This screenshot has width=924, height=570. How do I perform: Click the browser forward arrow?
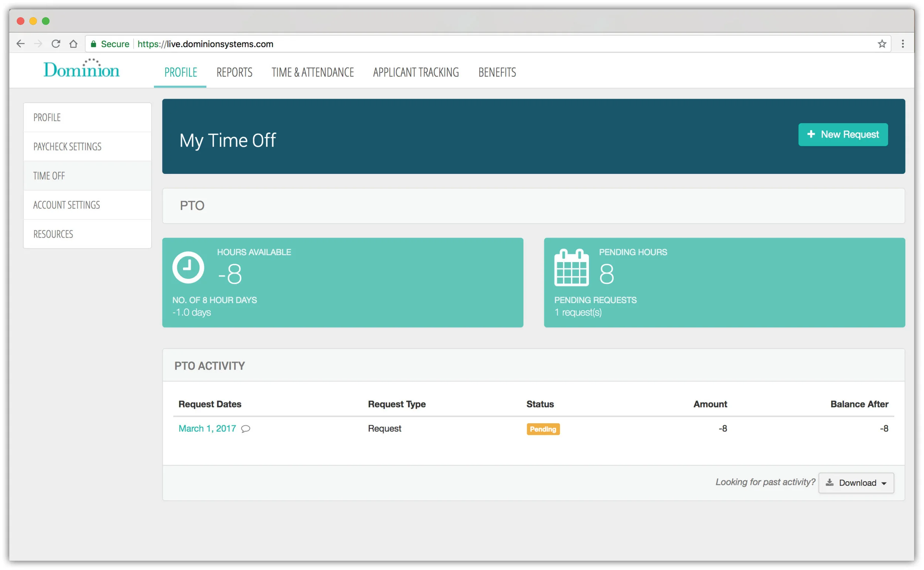pyautogui.click(x=38, y=44)
